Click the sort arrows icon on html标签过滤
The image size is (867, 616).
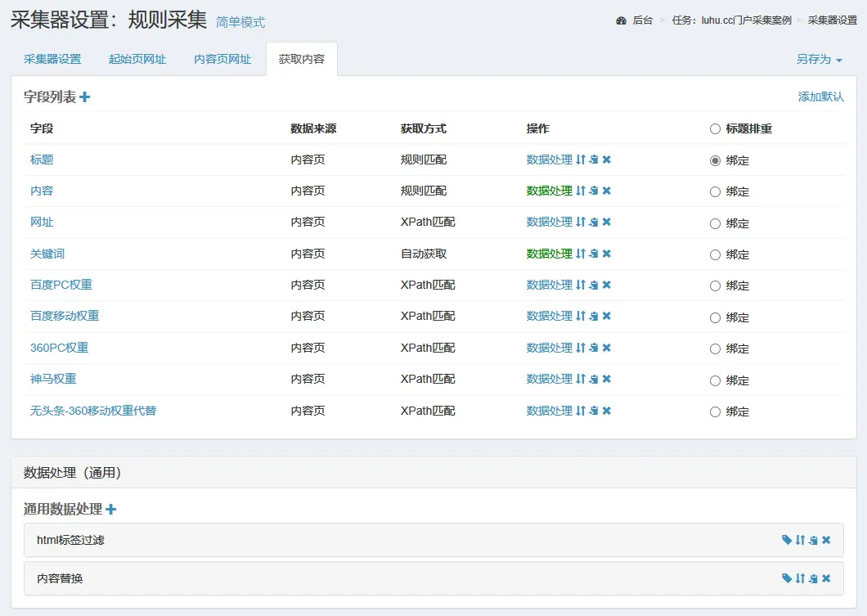800,540
